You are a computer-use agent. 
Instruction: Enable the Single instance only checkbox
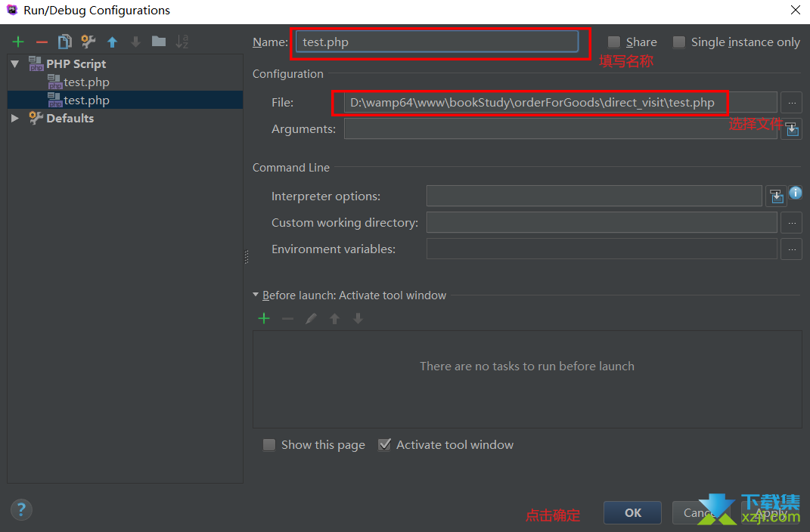(679, 42)
